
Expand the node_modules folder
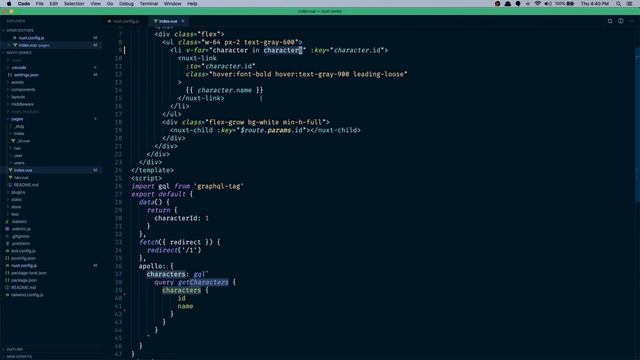click(x=25, y=112)
